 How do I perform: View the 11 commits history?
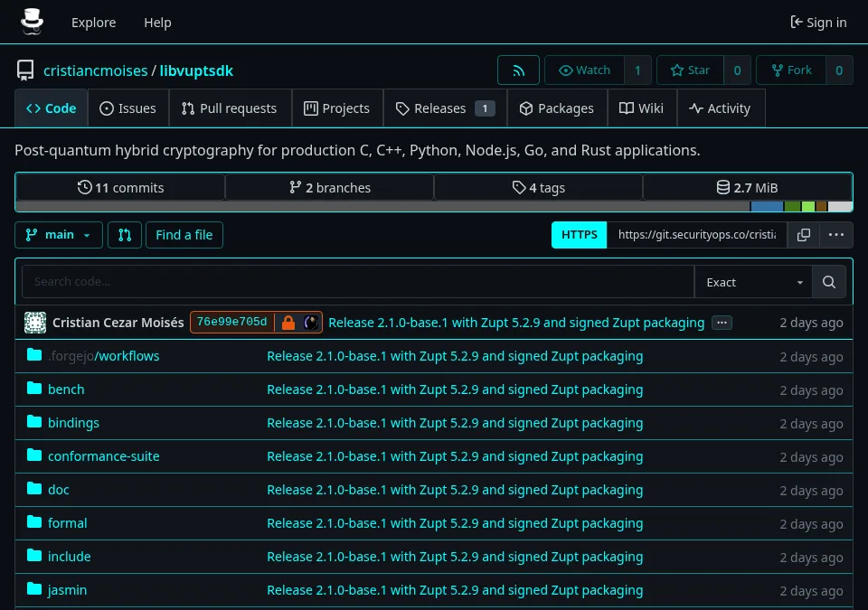click(x=120, y=188)
